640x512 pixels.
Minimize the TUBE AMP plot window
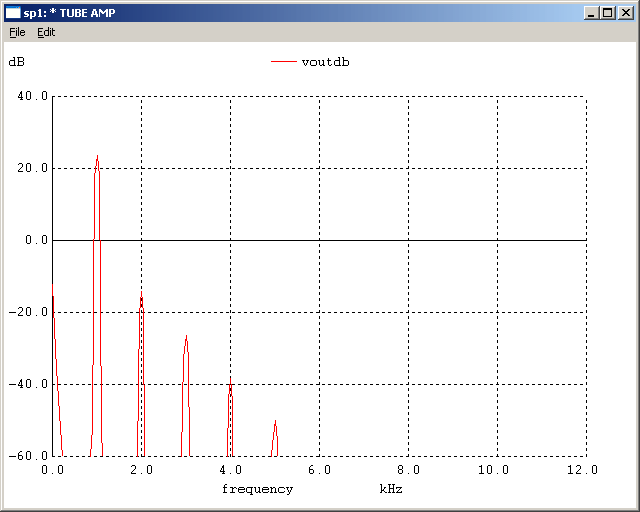tap(591, 13)
